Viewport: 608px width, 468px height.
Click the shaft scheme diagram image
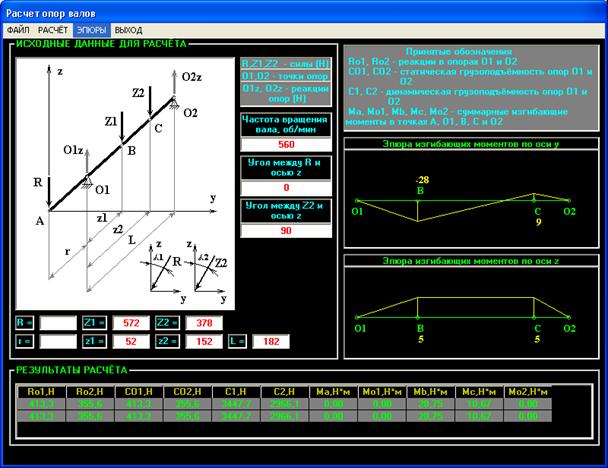point(125,184)
